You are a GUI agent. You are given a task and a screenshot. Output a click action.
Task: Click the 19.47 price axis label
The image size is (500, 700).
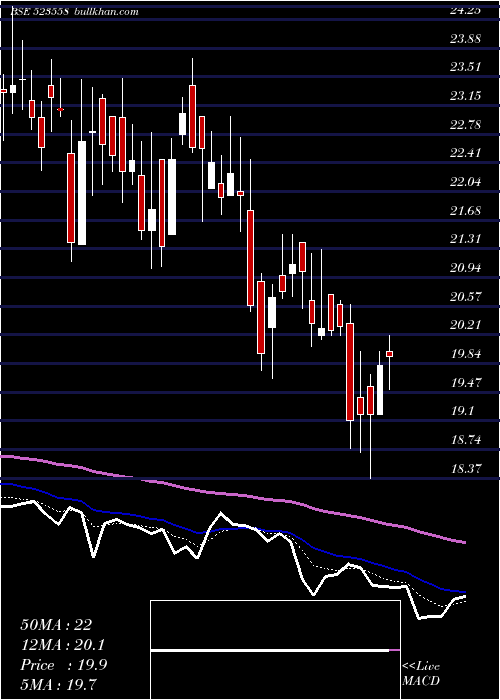point(466,383)
